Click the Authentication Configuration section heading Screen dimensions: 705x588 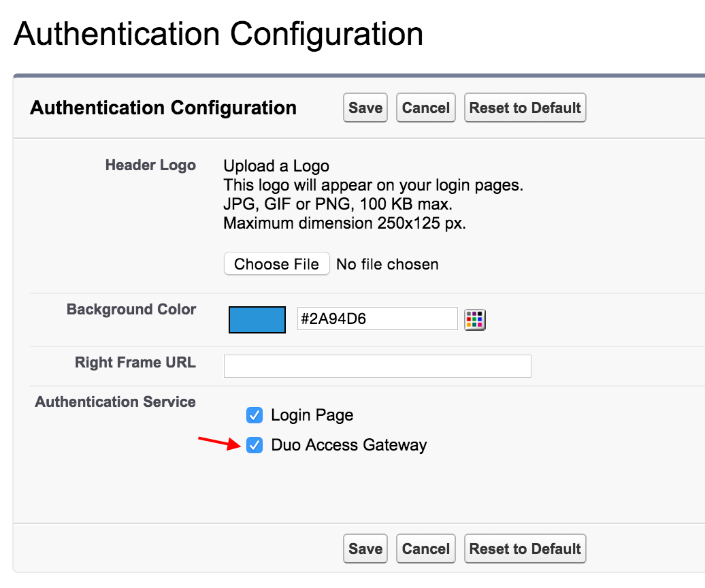tap(163, 108)
